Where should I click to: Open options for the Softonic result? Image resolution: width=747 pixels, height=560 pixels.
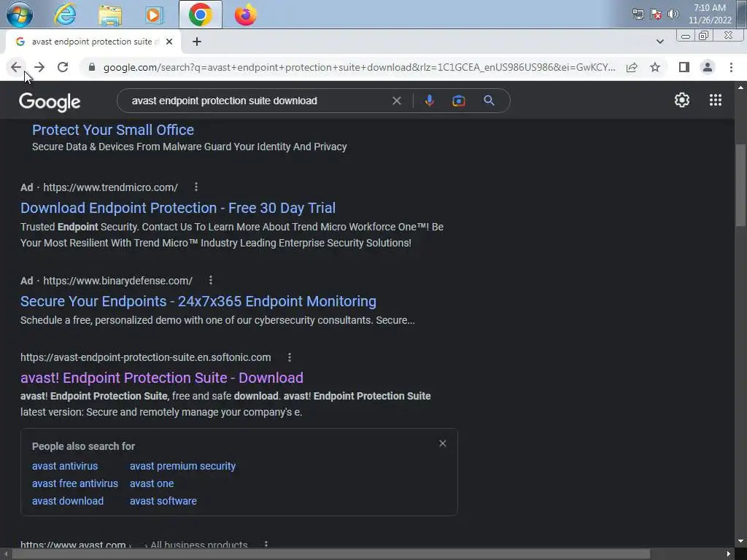coord(289,357)
